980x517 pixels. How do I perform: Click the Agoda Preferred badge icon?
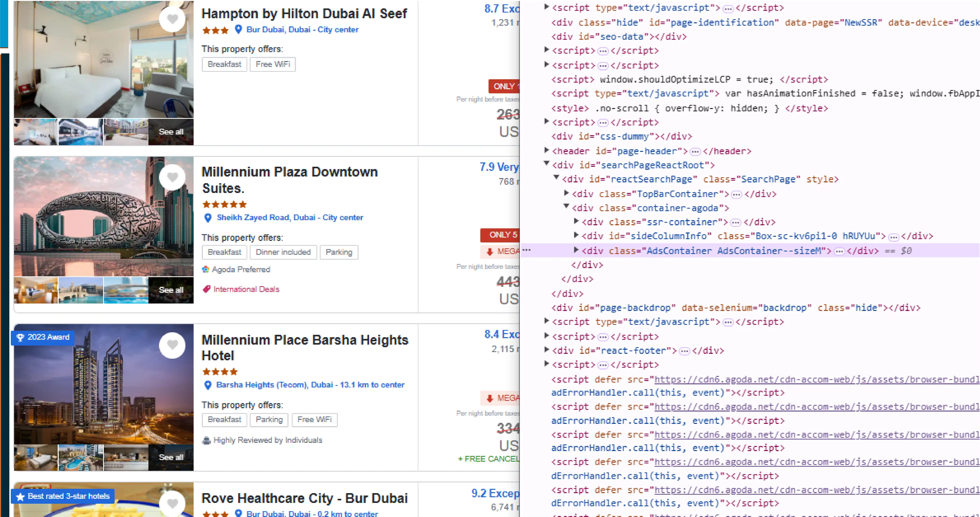pos(205,269)
